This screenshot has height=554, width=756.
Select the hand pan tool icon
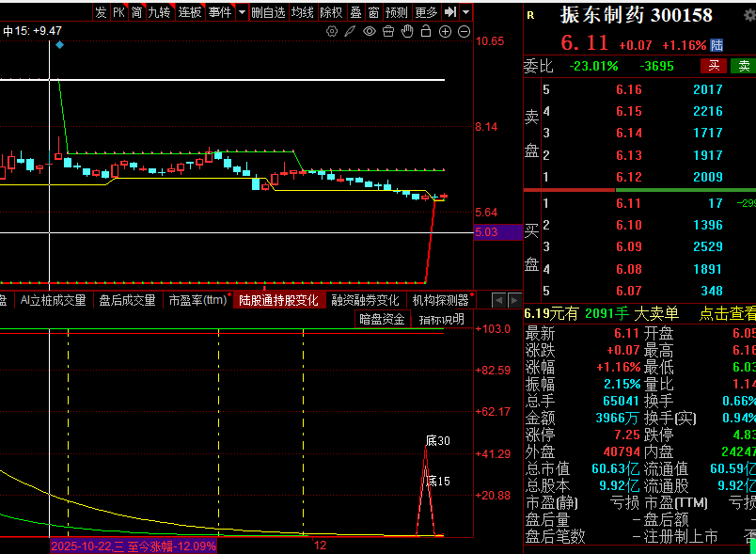(407, 32)
